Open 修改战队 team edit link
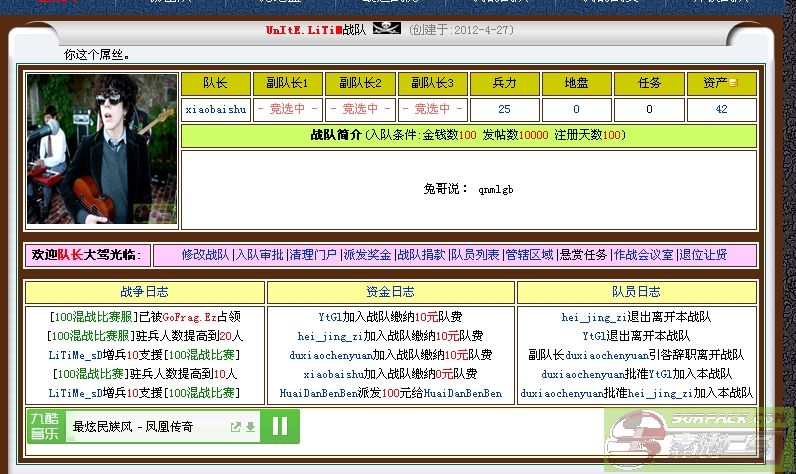Screen dimensions: 796x474 [x=205, y=255]
